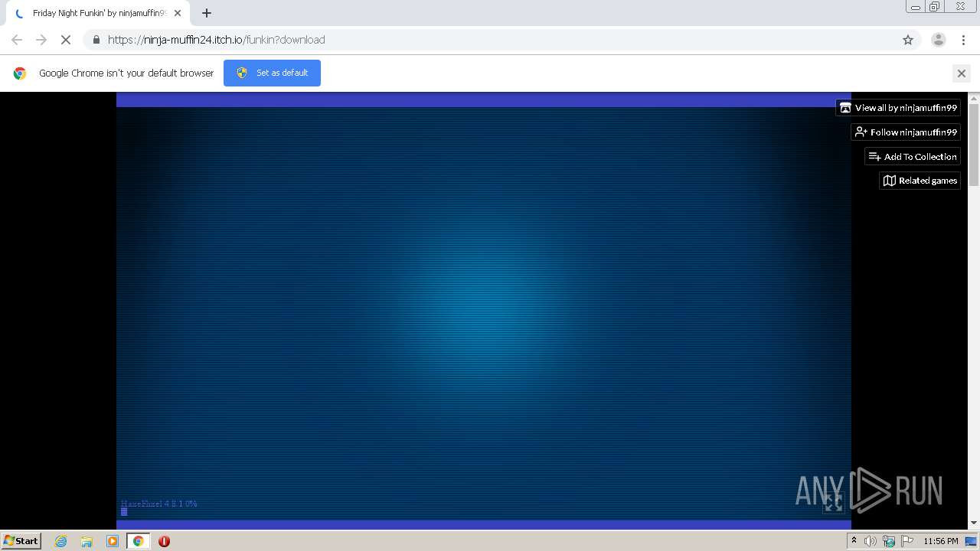Open media player from taskbar
This screenshot has width=980, height=551.
click(x=113, y=541)
